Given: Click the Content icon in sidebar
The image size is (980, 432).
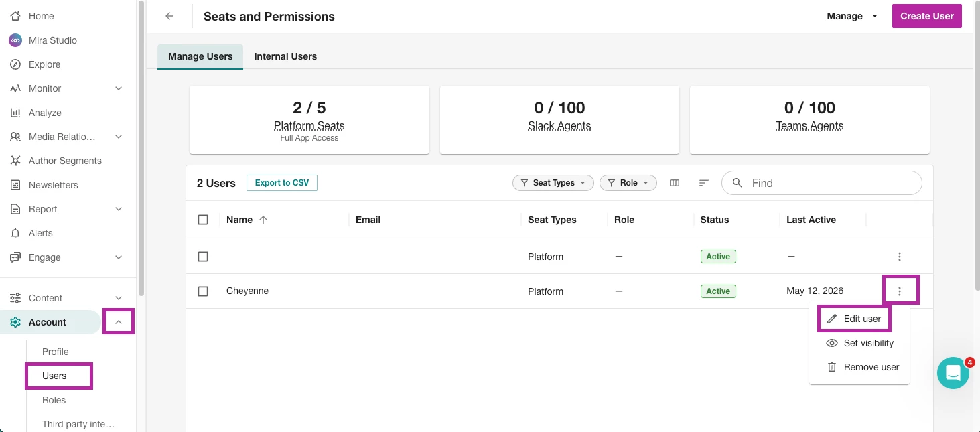Looking at the screenshot, I should click(x=15, y=298).
